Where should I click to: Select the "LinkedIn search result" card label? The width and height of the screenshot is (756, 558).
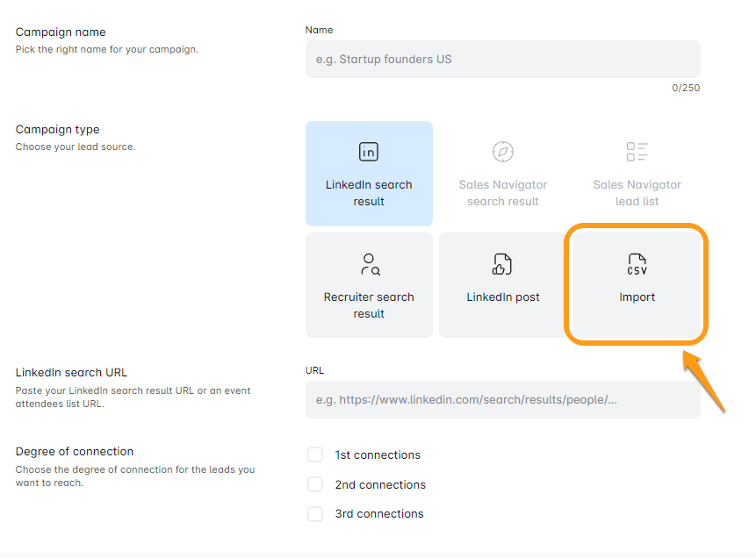[x=369, y=193]
